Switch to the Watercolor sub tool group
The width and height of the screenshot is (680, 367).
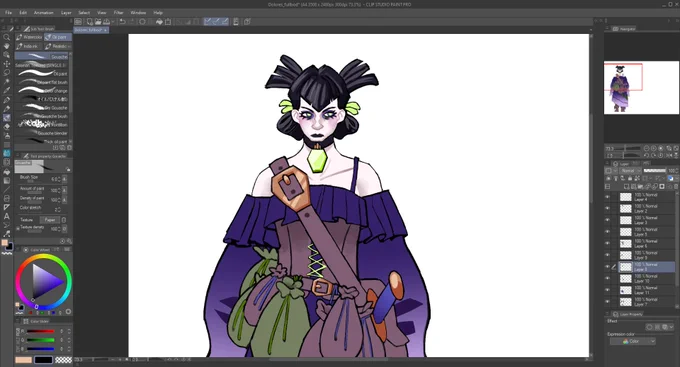(29, 37)
